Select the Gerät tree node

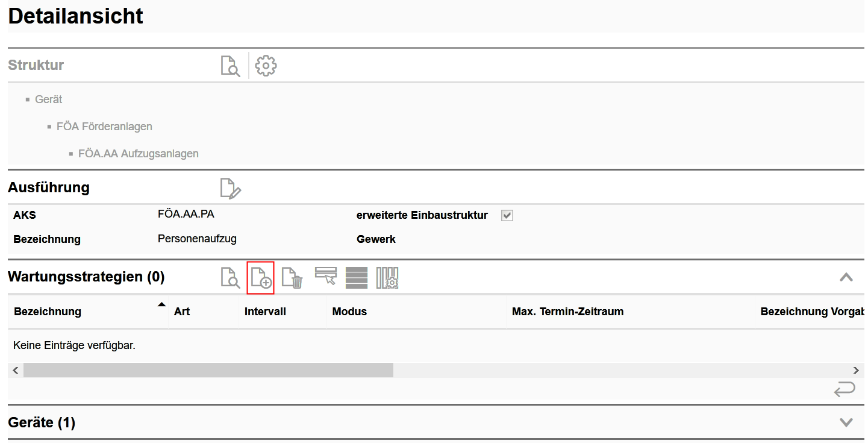[x=48, y=99]
